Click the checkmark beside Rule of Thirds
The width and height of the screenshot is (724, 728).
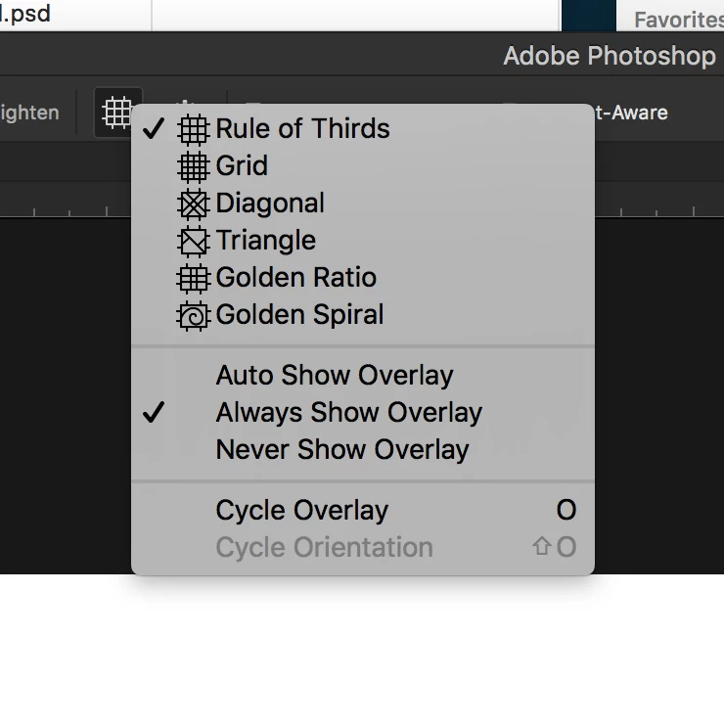coord(154,128)
